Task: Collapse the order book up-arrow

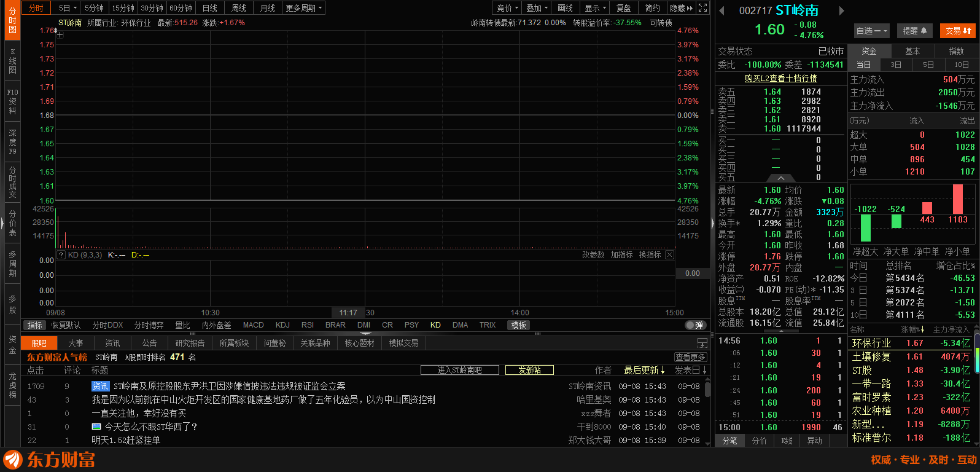Action: pyautogui.click(x=781, y=178)
